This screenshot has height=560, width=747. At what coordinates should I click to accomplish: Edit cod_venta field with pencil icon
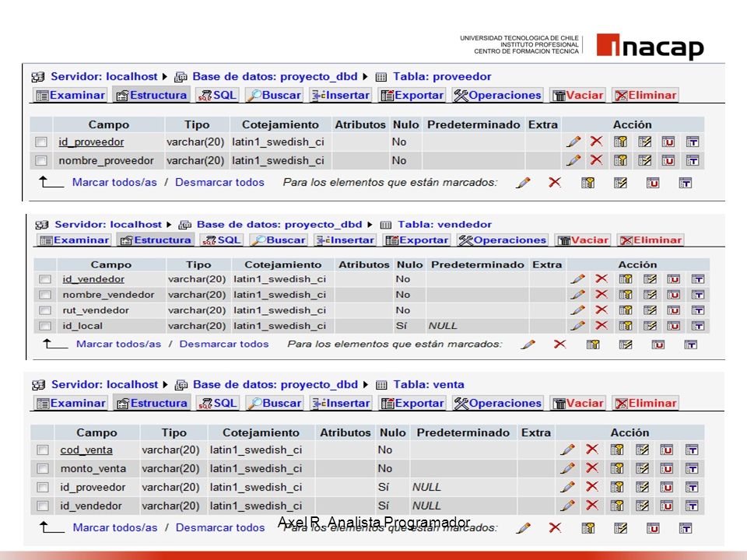(x=567, y=450)
